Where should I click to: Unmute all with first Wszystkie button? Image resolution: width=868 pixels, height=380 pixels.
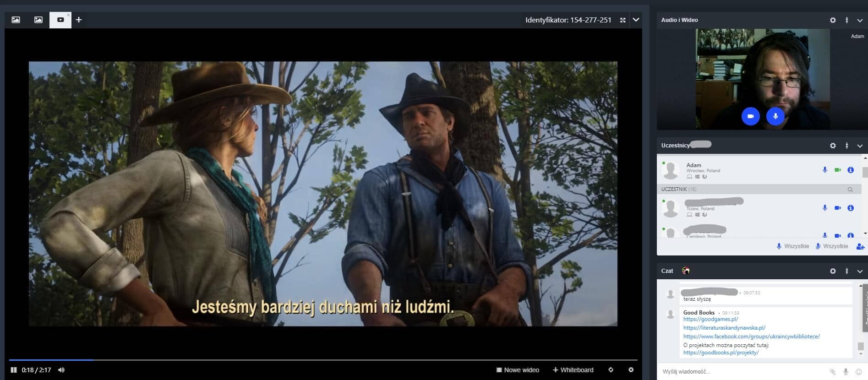793,246
